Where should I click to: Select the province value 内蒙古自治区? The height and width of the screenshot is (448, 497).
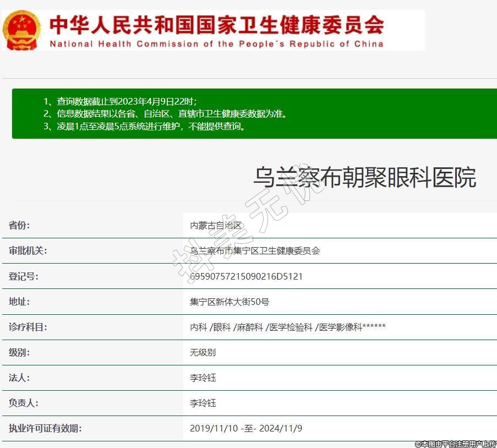[x=216, y=225]
